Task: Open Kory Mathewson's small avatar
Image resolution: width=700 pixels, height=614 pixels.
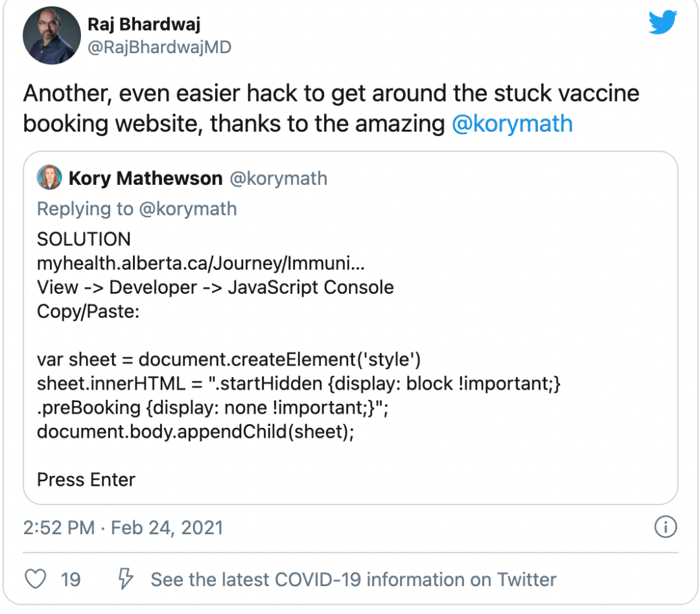Action: (49, 177)
